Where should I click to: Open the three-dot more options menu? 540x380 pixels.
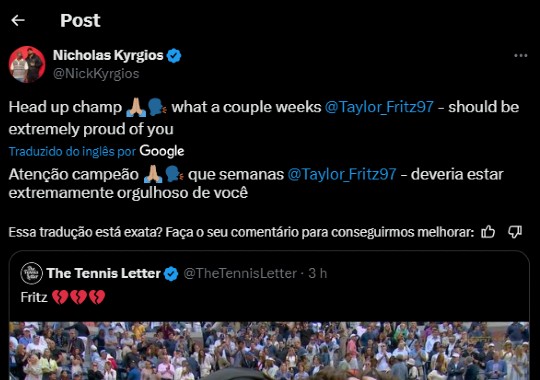(520, 55)
